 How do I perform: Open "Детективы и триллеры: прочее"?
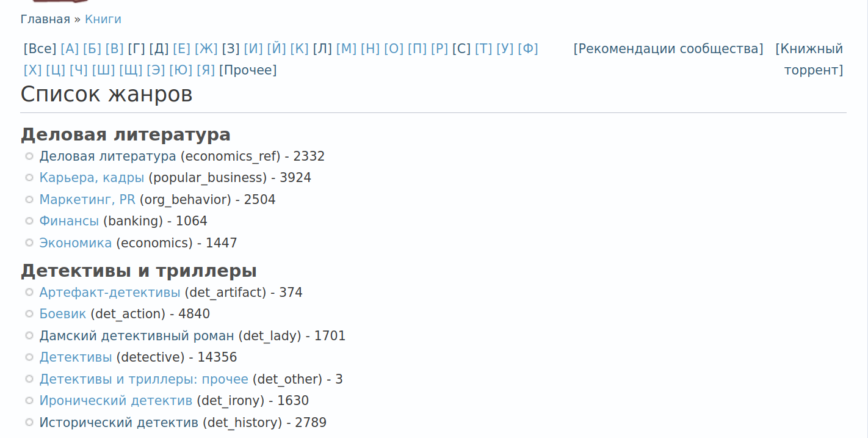coord(143,379)
